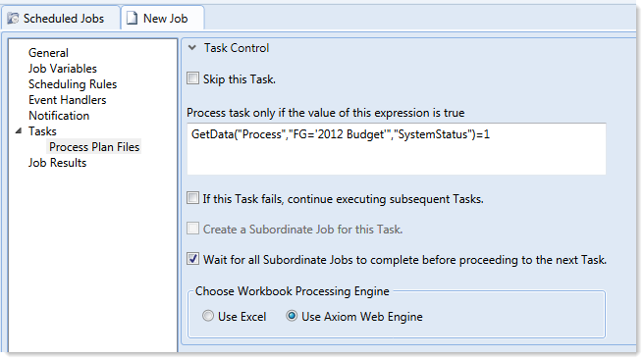This screenshot has width=644, height=359.
Task: Uncheck Wait for all Subordinate Jobs checkbox
Action: click(x=192, y=259)
